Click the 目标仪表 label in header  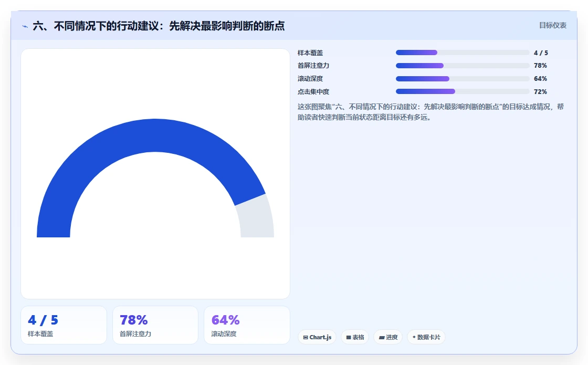(553, 26)
